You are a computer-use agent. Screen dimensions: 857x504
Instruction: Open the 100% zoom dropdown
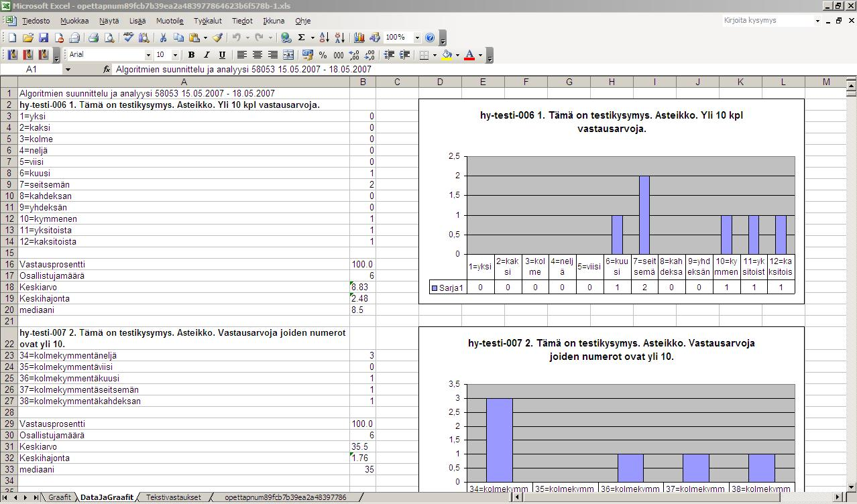point(416,38)
